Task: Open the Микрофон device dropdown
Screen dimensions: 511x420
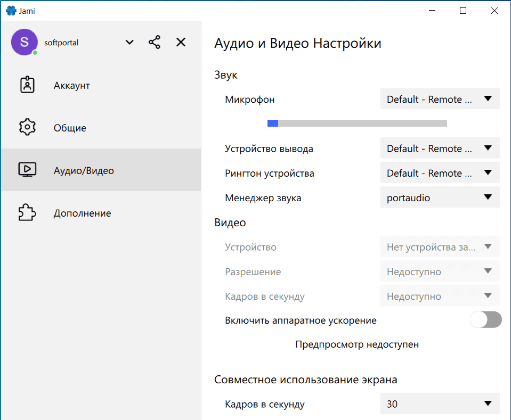Action: click(440, 99)
